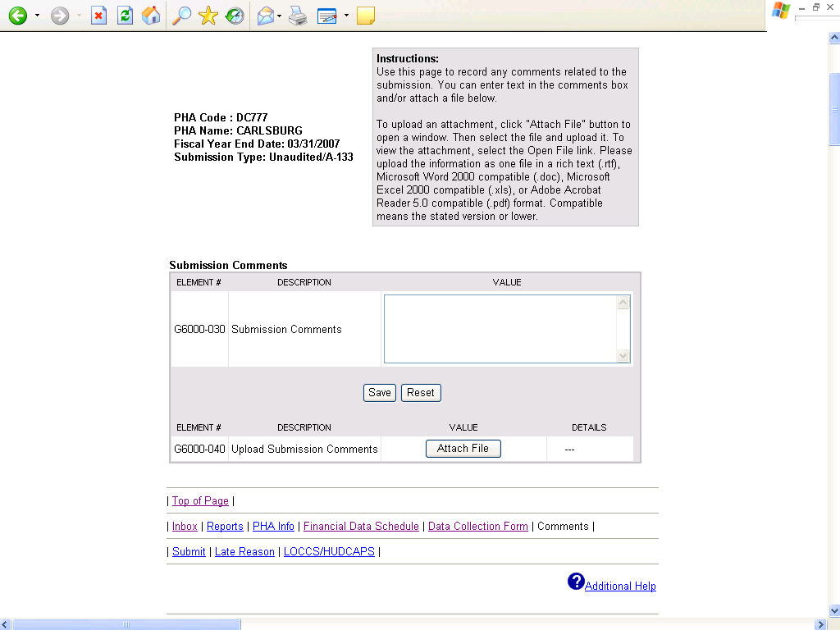Go to Home page icon

click(151, 16)
